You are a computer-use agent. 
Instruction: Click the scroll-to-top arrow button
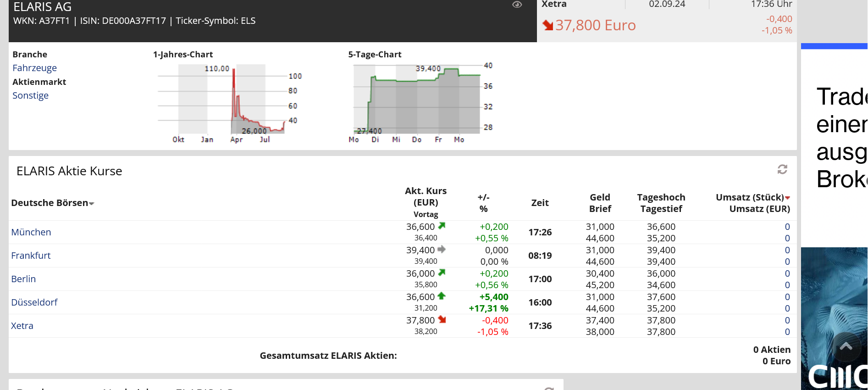(846, 346)
